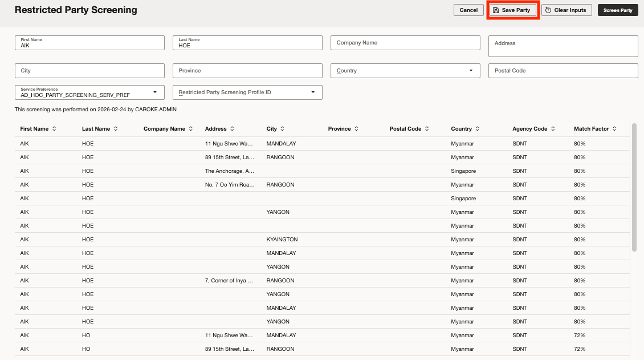Open the Country dropdown
Viewport: 644px width, 360px height.
[471, 71]
